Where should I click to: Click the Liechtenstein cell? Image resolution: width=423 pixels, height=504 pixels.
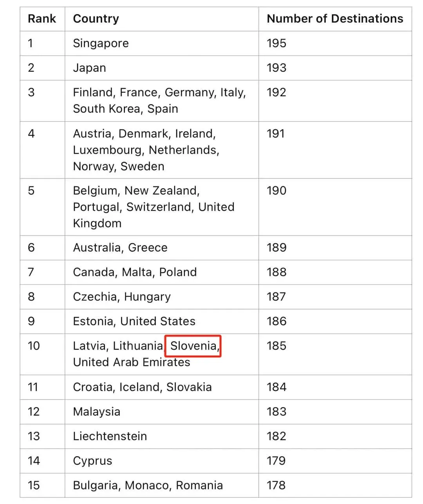click(161, 437)
